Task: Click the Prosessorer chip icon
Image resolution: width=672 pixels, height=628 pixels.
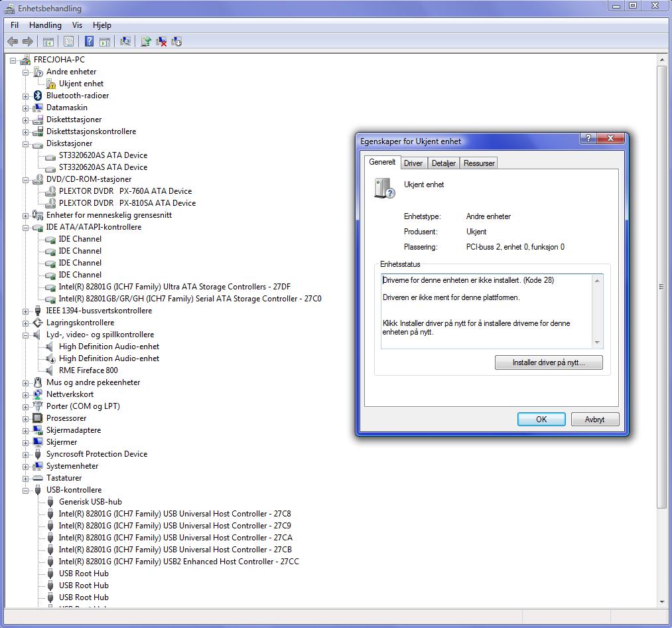Action: pyautogui.click(x=38, y=418)
